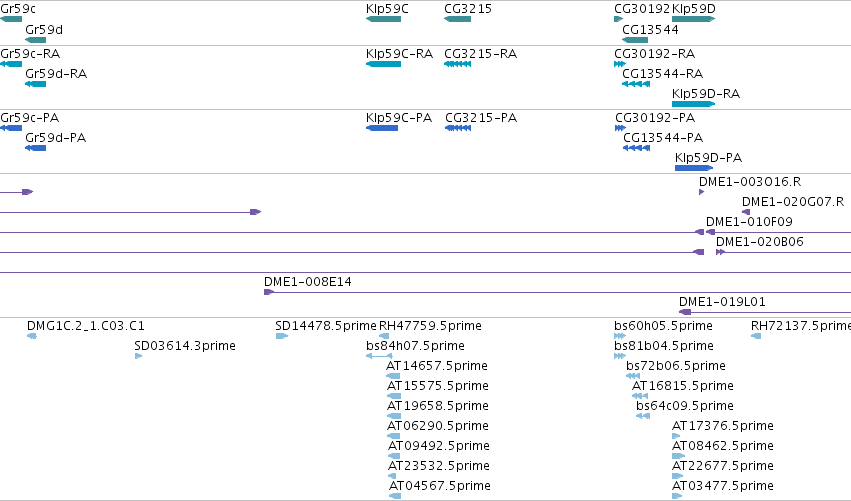Click the bs81b04.5prime EST label
Viewport: 851px width, 501px height.
pos(664,346)
